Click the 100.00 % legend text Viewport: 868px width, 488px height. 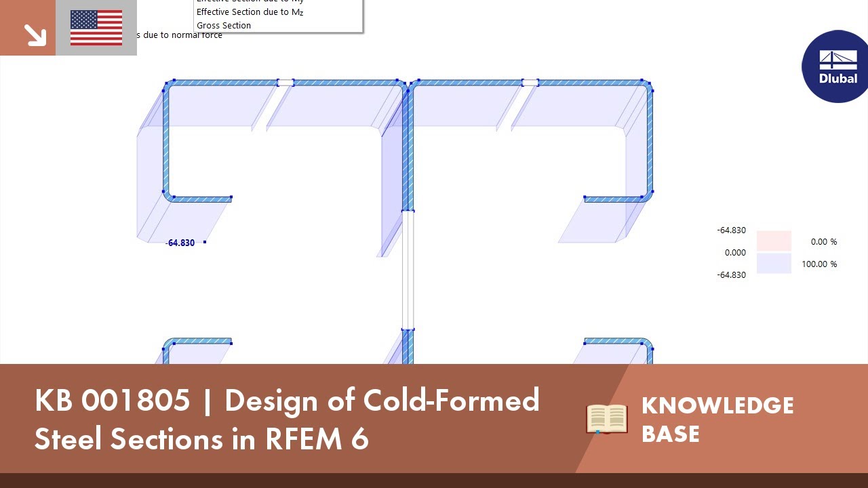point(819,264)
